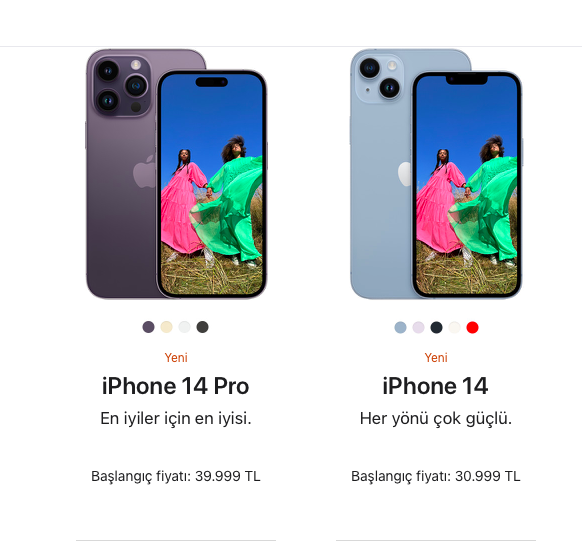Select the red iPhone 14 color swatch
Viewport: 582px width, 549px height.
pyautogui.click(x=472, y=327)
